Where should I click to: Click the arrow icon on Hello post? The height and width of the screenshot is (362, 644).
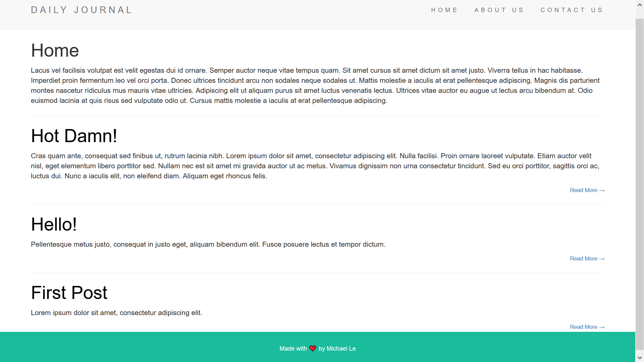[602, 258]
